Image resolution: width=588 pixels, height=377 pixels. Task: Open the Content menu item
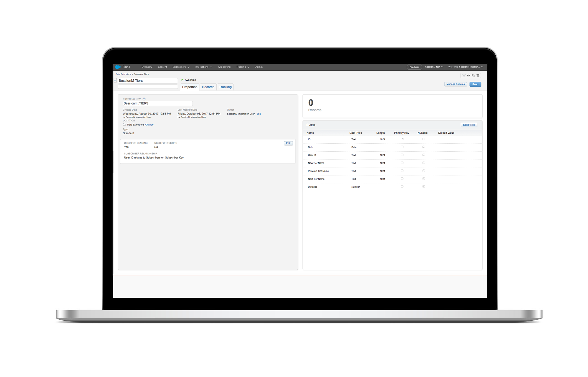pos(162,67)
